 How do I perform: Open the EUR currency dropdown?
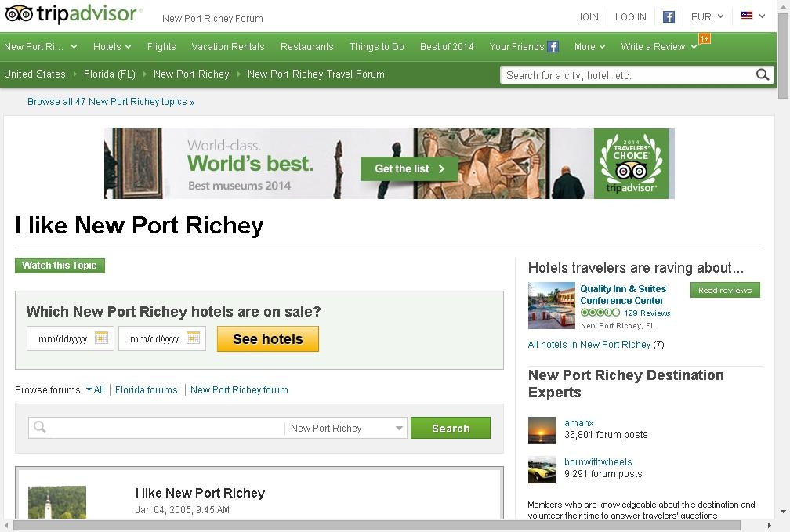point(707,16)
